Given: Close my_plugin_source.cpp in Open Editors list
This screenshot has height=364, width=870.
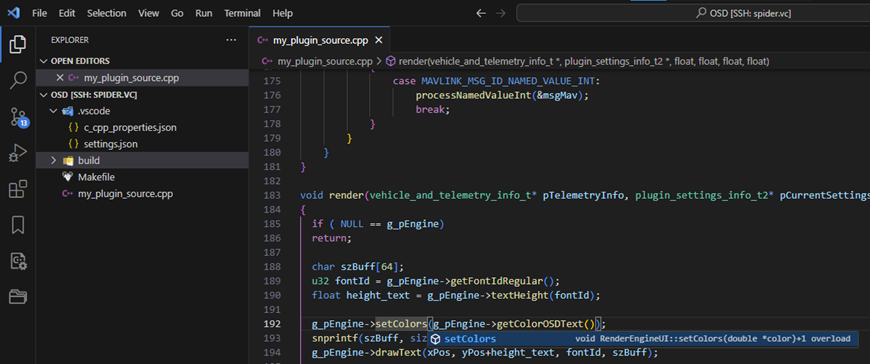Looking at the screenshot, I should (x=60, y=78).
